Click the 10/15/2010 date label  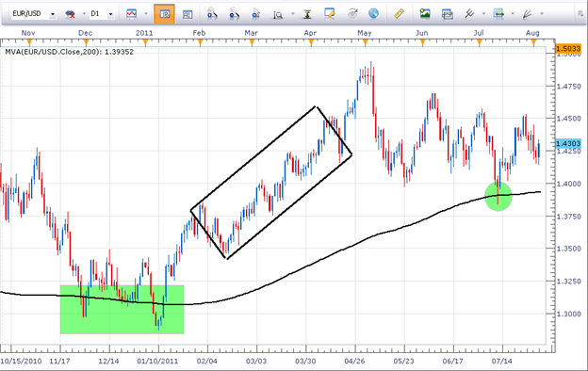pos(21,362)
